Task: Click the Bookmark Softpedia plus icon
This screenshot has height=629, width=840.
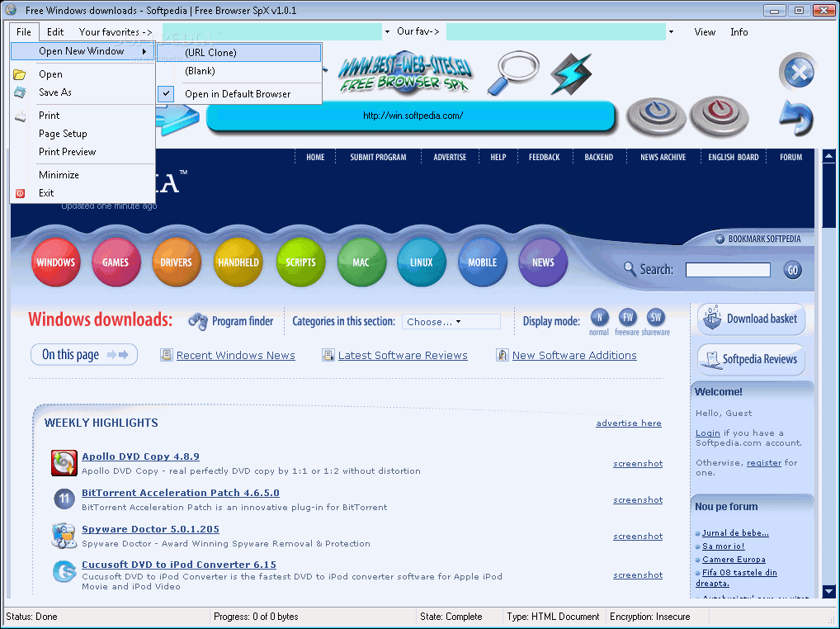Action: click(720, 239)
